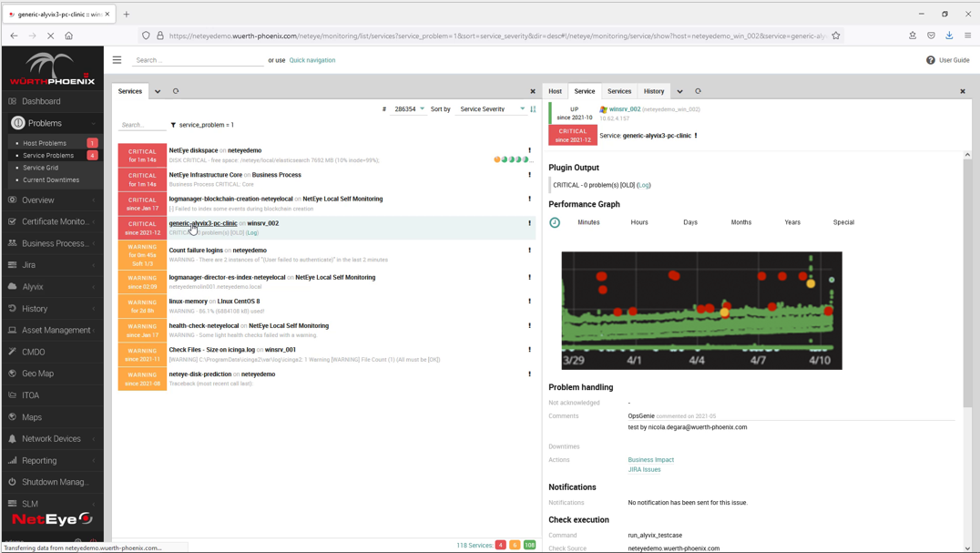Select the Days graph time range

click(690, 222)
